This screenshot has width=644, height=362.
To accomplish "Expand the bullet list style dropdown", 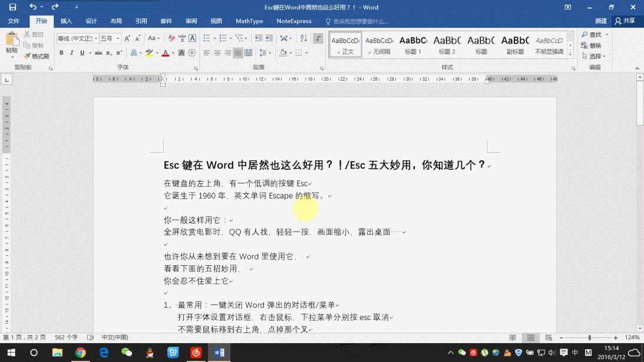I will pyautogui.click(x=214, y=38).
